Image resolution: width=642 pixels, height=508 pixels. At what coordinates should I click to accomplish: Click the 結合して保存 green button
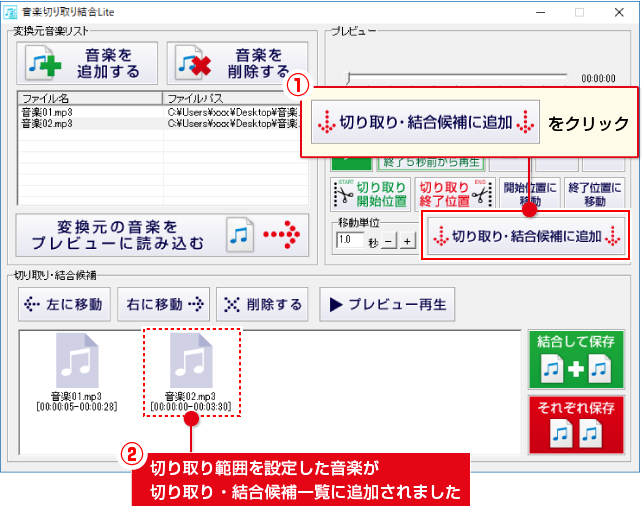[576, 360]
